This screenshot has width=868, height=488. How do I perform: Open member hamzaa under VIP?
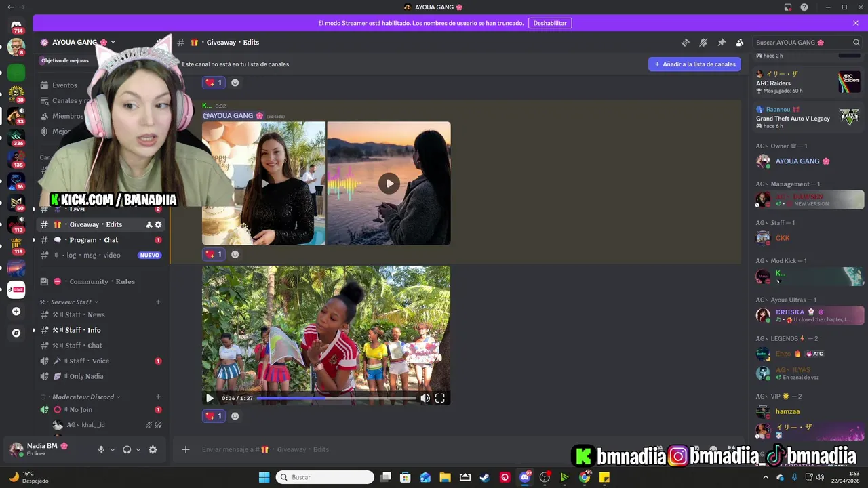808,411
